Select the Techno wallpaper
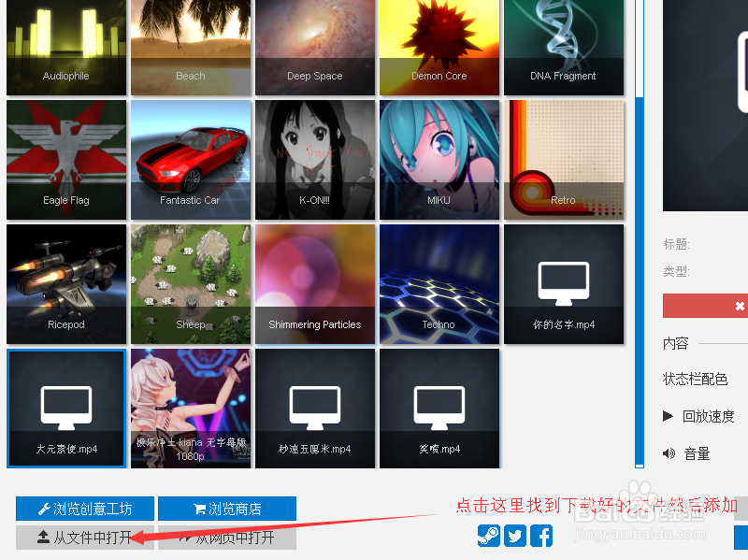 pyautogui.click(x=439, y=284)
